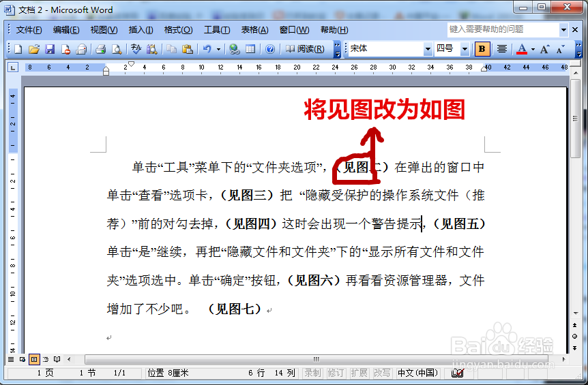
Task: Undo the last action
Action: pyautogui.click(x=207, y=49)
